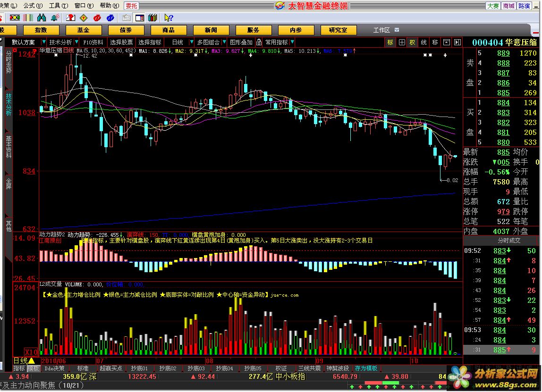Expand the 默认方案 dropdown arrow
This screenshot has height=392, width=542.
[x=43, y=42]
